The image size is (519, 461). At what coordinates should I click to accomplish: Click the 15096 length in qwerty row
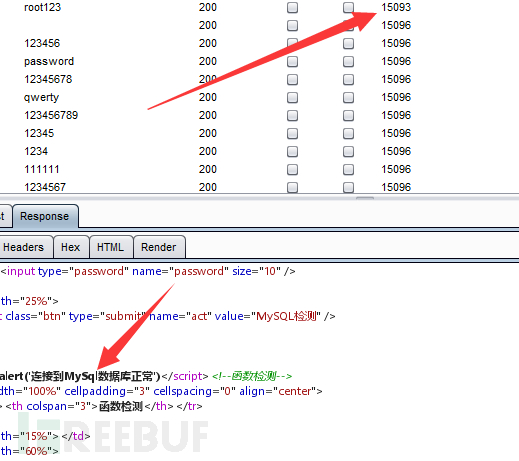pyautogui.click(x=396, y=97)
